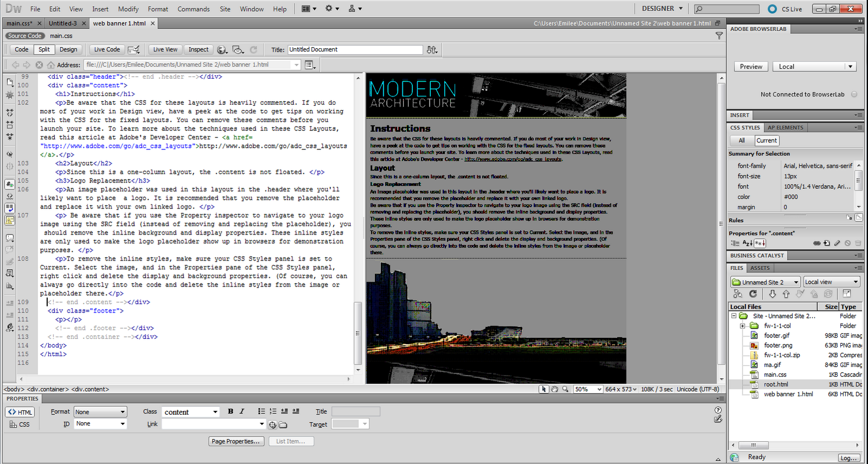Select Hand tool in status bar
Image resolution: width=868 pixels, height=464 pixels.
click(554, 389)
